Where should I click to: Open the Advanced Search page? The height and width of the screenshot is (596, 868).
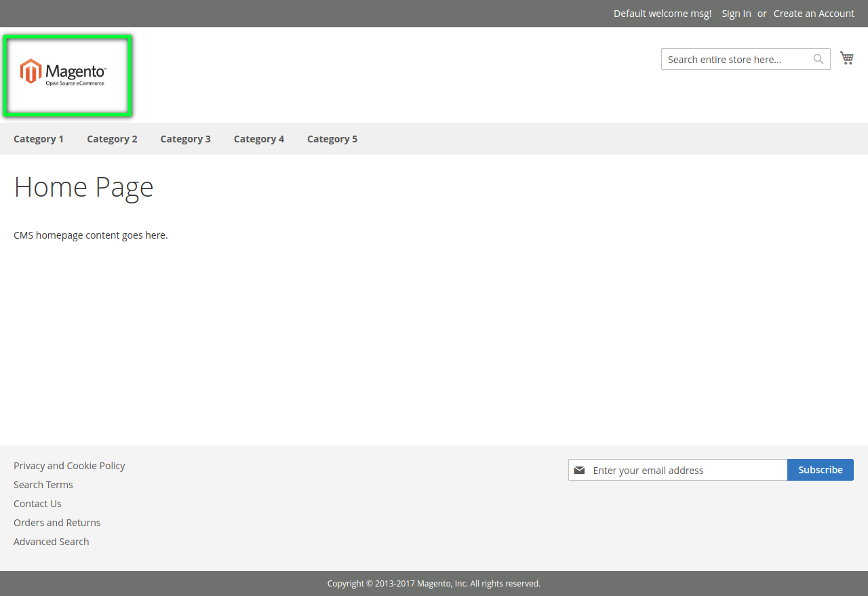click(51, 541)
